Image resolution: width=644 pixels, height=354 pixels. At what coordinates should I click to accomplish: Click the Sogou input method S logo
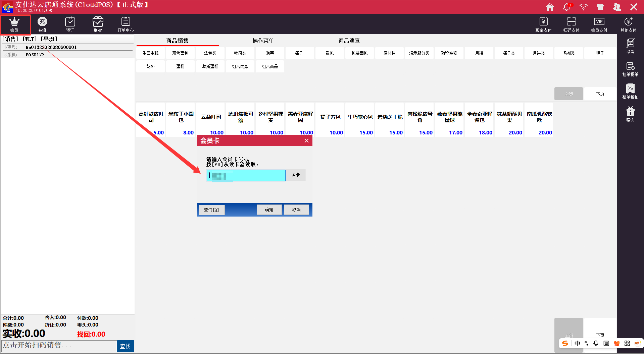[x=565, y=343]
